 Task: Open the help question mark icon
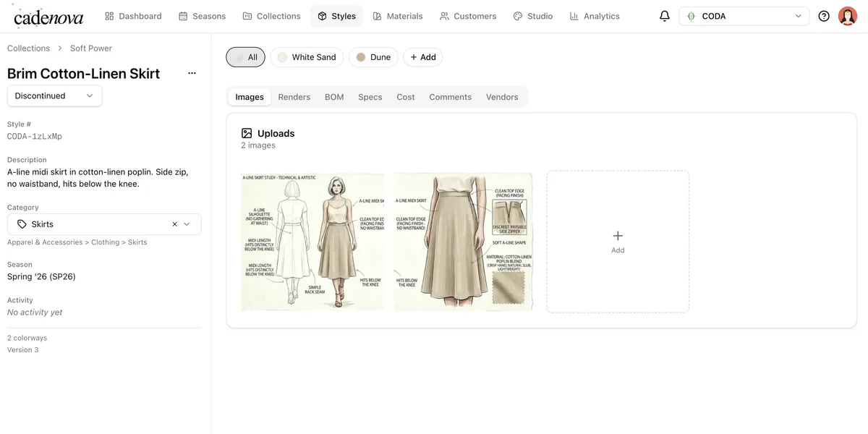[824, 16]
